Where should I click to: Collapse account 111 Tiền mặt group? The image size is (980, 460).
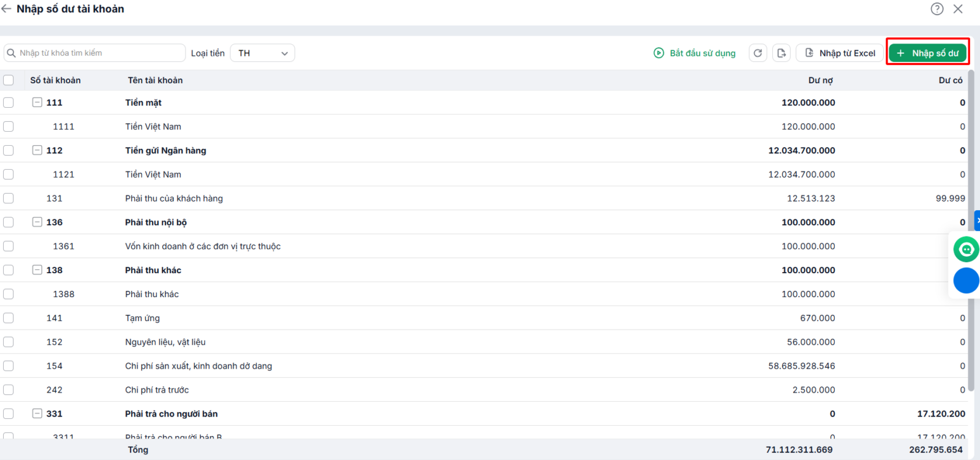pos(37,102)
